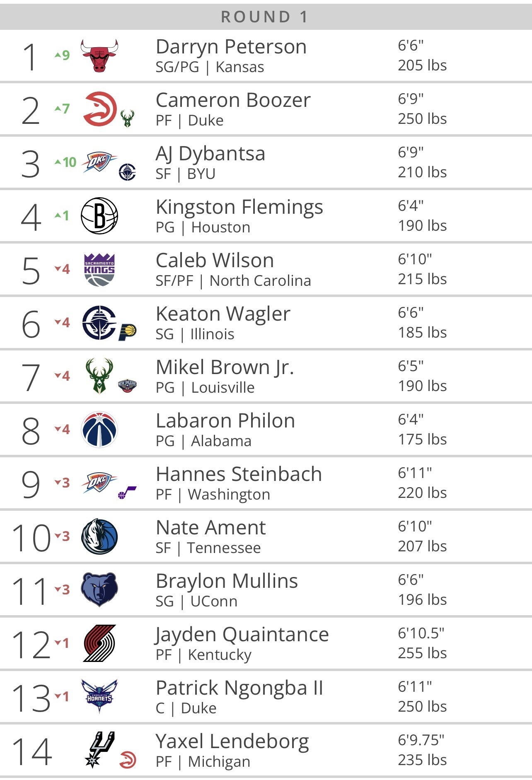Open Darryn Peterson's player profile
This screenshot has height=780, width=532.
(x=231, y=47)
